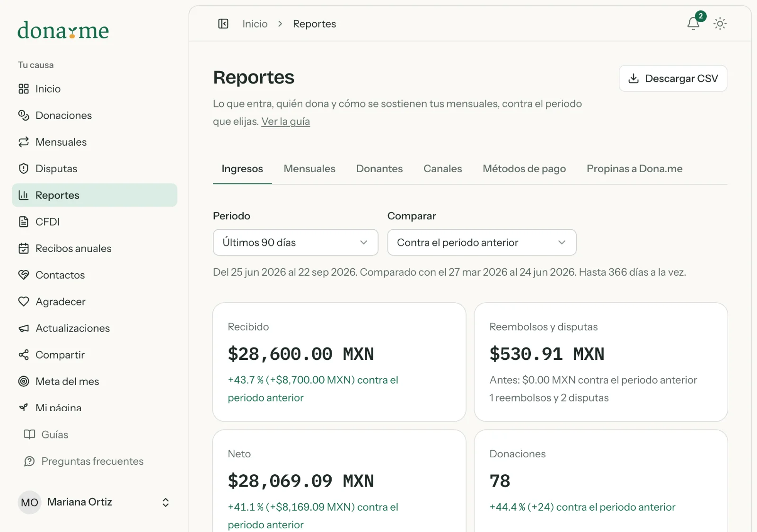The image size is (757, 532).
Task: Click the CFDI document icon
Action: [24, 222]
